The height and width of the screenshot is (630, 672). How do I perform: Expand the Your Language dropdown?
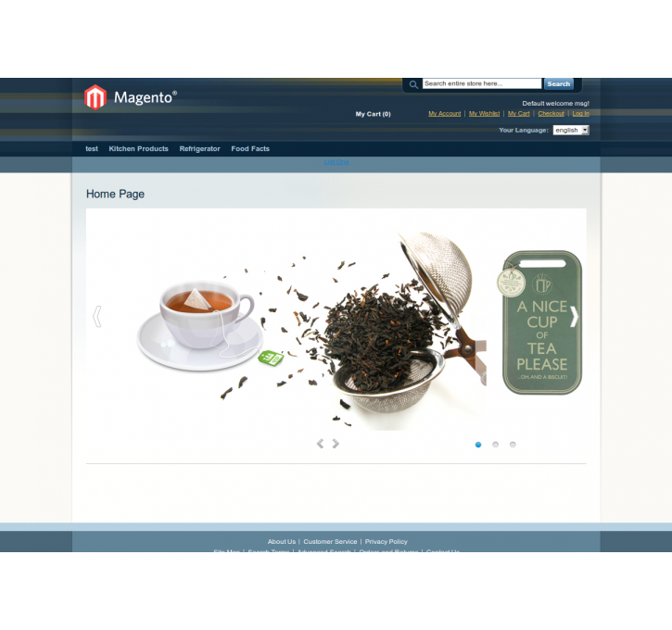point(571,131)
